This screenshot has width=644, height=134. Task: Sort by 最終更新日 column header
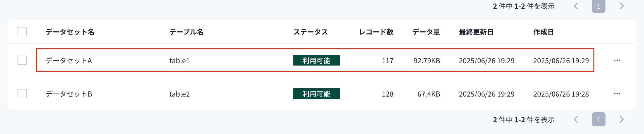coord(476,32)
